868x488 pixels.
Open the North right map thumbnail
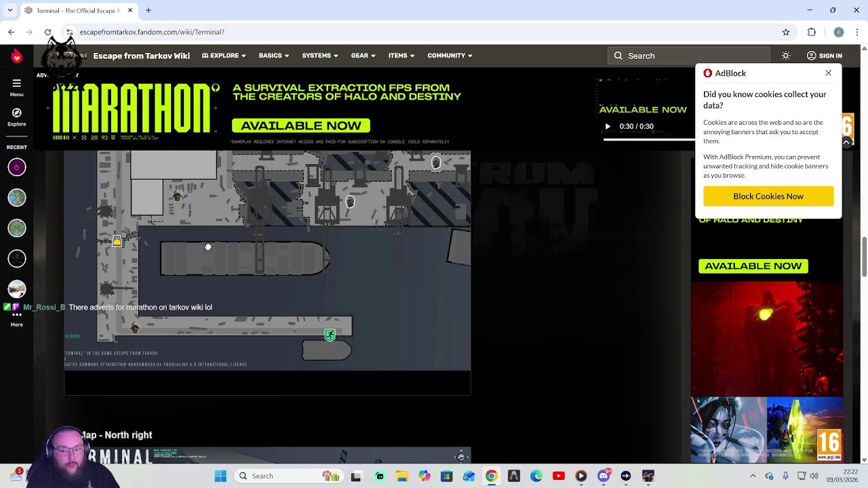[267, 455]
